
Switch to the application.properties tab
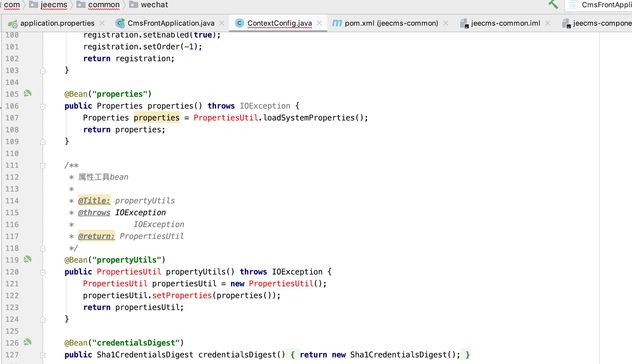pyautogui.click(x=57, y=23)
